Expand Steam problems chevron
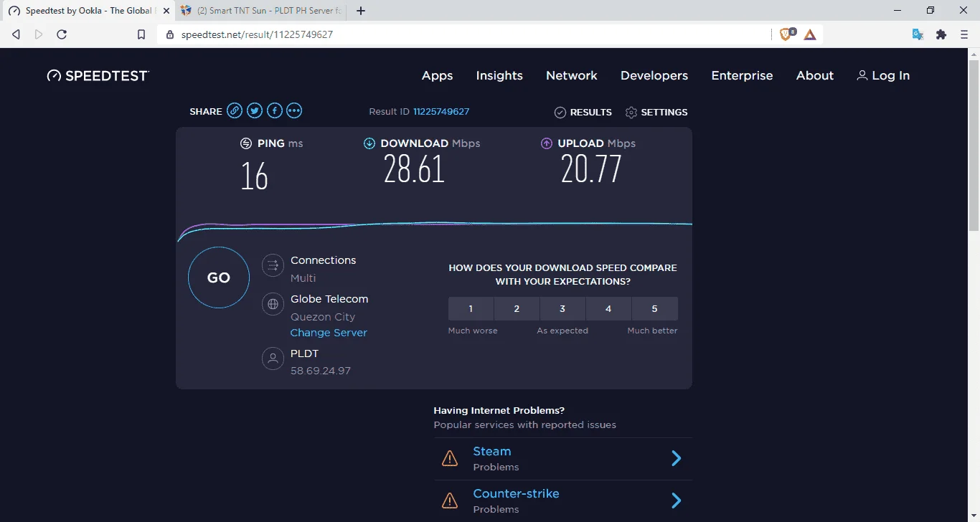The width and height of the screenshot is (980, 522). [676, 458]
